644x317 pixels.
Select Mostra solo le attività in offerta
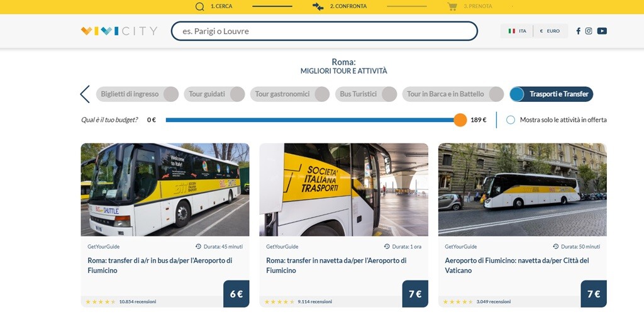tap(511, 120)
